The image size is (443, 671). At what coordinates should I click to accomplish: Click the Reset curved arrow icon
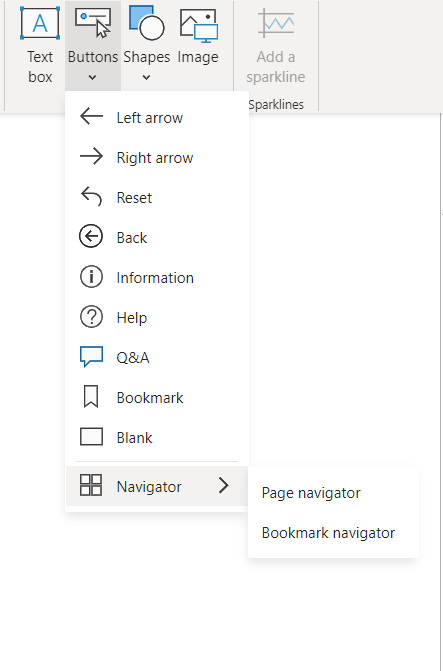pyautogui.click(x=91, y=196)
